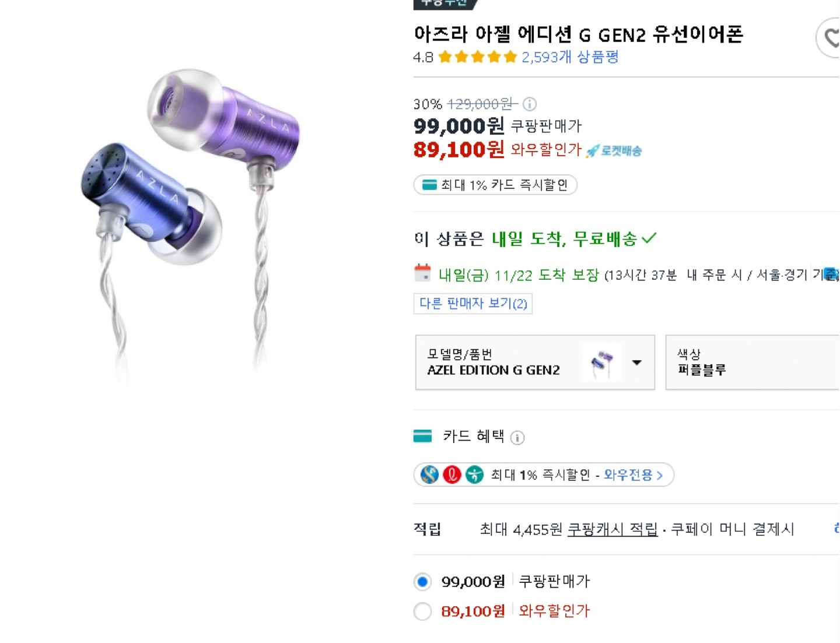Click the green Hana card logo icon
Screen dimensions: 840x643
(x=474, y=475)
